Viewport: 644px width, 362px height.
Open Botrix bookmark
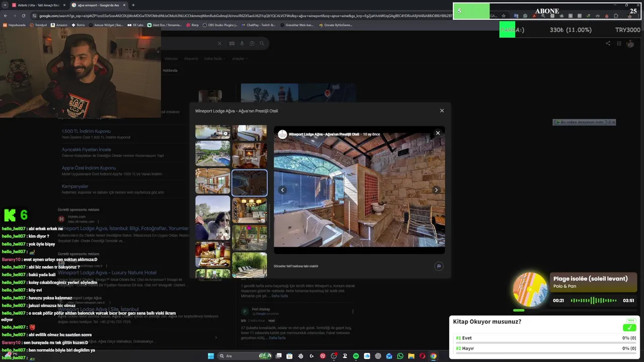(78, 25)
